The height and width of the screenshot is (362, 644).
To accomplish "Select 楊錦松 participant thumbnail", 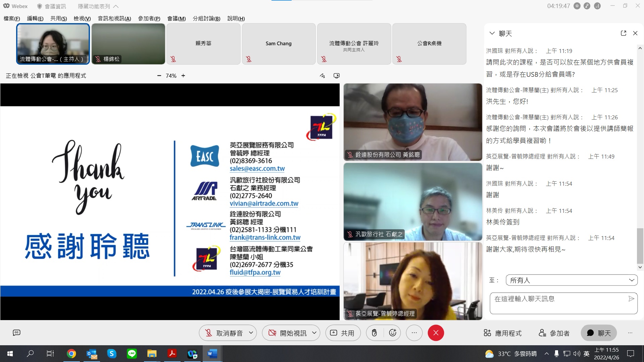I will tap(128, 44).
